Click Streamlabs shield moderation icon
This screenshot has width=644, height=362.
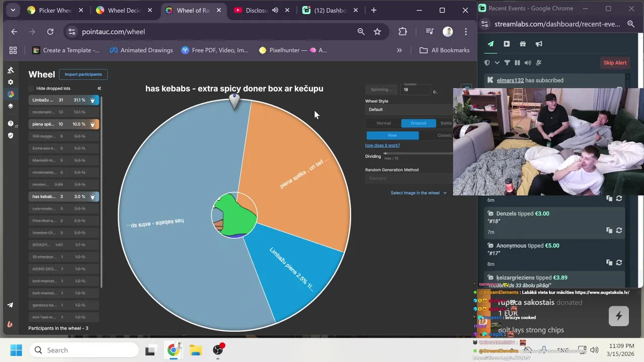487,63
